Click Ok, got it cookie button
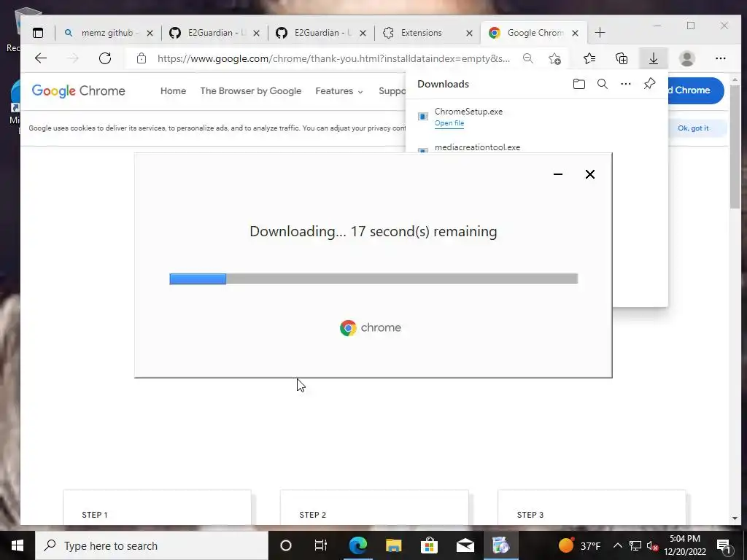Image resolution: width=747 pixels, height=560 pixels. point(693,128)
